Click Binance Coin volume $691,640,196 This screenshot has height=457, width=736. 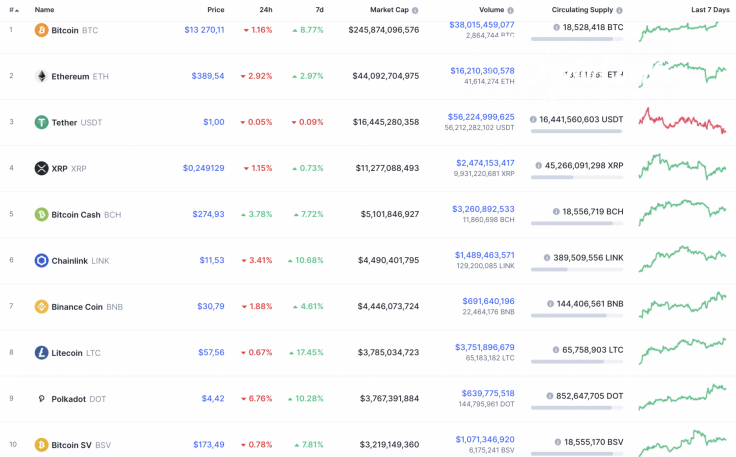pos(488,301)
